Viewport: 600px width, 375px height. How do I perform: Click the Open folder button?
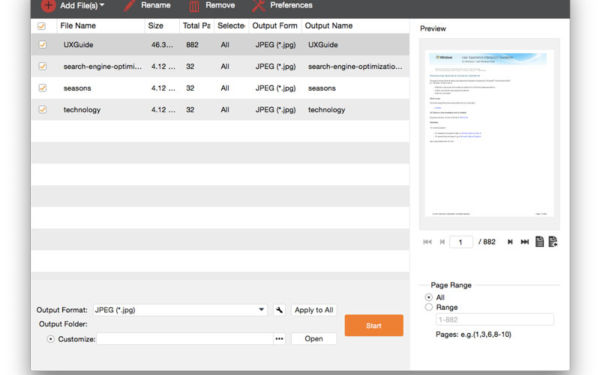314,339
